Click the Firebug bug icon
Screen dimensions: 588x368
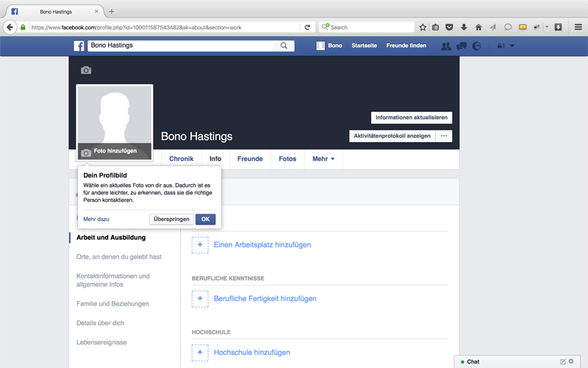(537, 27)
